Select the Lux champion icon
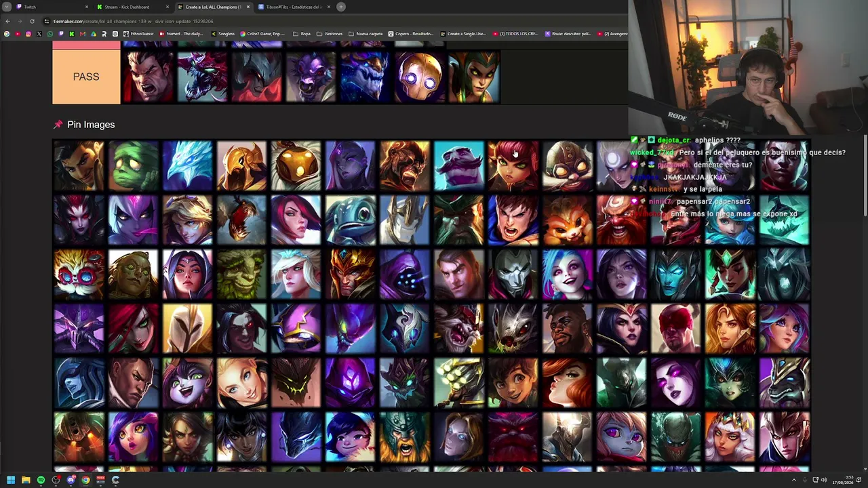 [242, 382]
